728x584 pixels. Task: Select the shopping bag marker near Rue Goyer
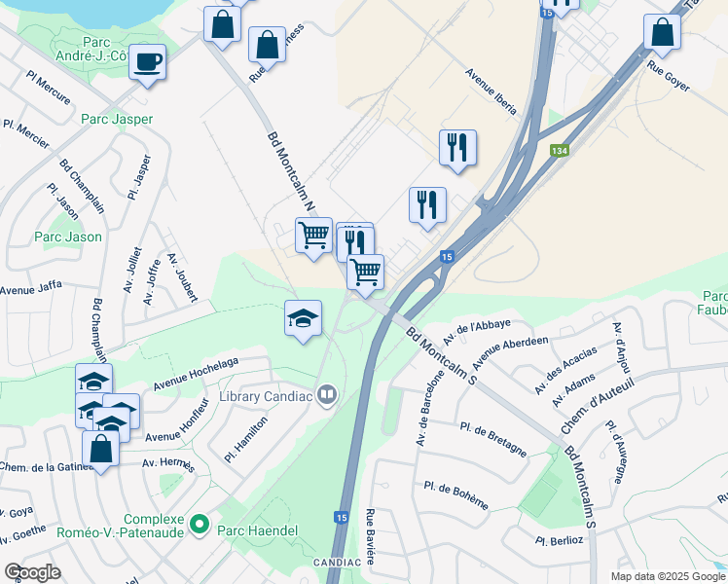pyautogui.click(x=662, y=36)
